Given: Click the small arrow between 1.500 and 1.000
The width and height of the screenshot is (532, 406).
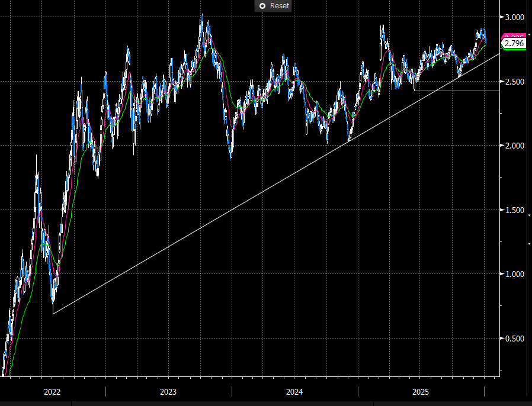Looking at the screenshot, I should point(528,243).
